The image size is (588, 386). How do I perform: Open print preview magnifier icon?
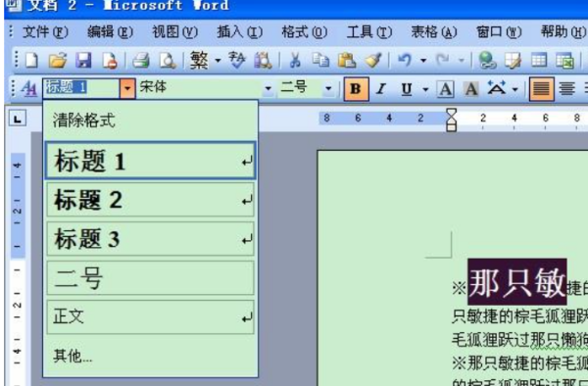click(167, 60)
